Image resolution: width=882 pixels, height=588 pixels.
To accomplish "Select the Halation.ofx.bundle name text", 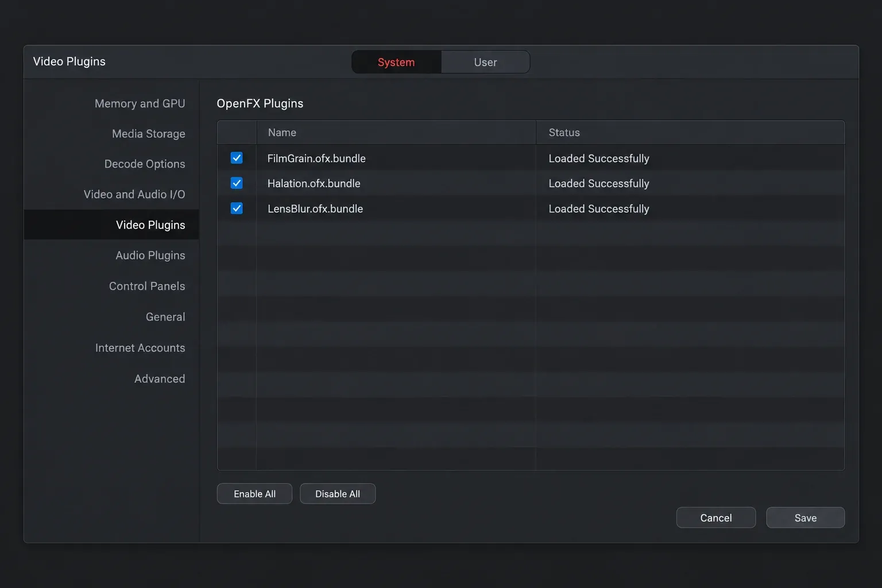I will click(x=314, y=184).
